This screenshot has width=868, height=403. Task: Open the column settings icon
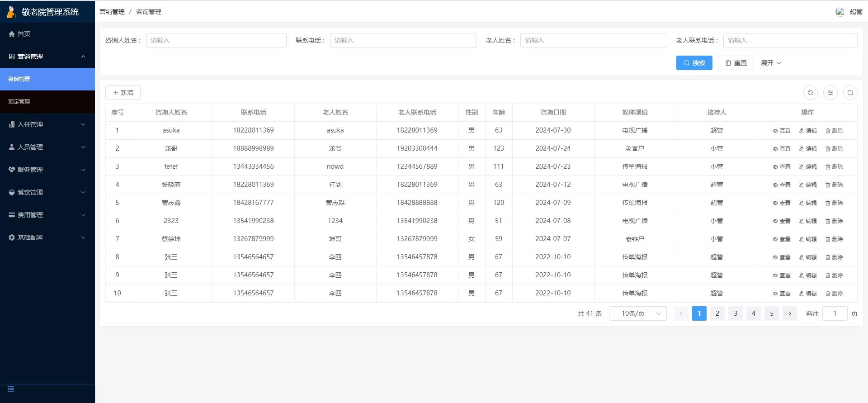(830, 93)
